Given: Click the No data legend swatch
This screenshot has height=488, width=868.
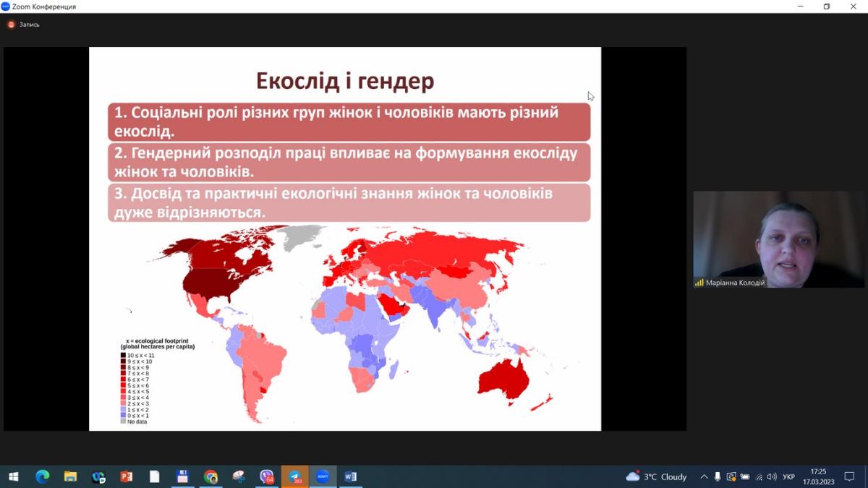Looking at the screenshot, I should tap(123, 421).
